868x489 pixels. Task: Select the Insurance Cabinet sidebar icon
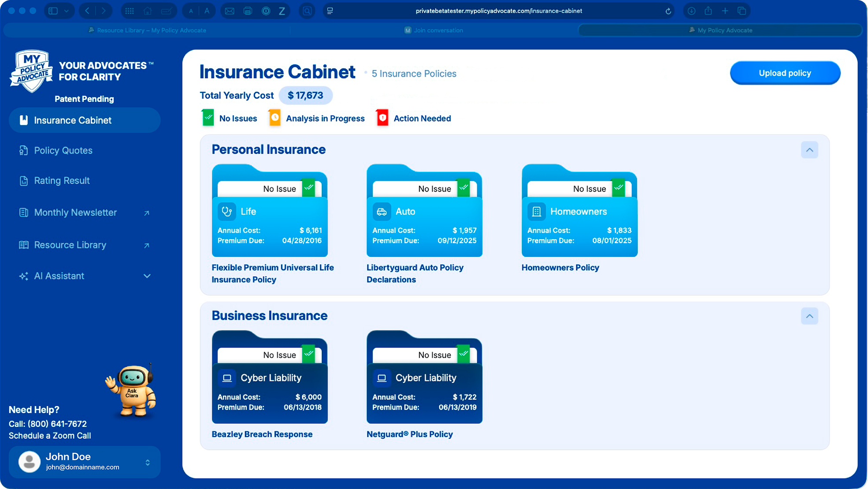[24, 120]
